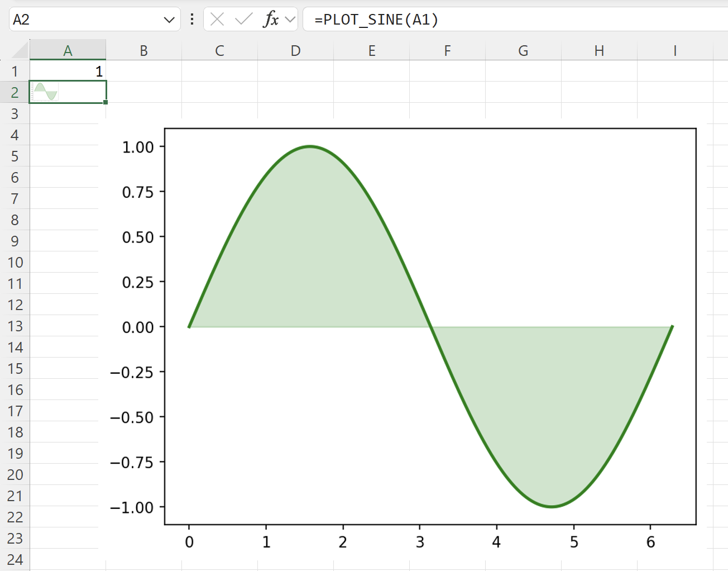Expand the Name Box dropdown arrow
The width and height of the screenshot is (728, 571).
[x=169, y=20]
